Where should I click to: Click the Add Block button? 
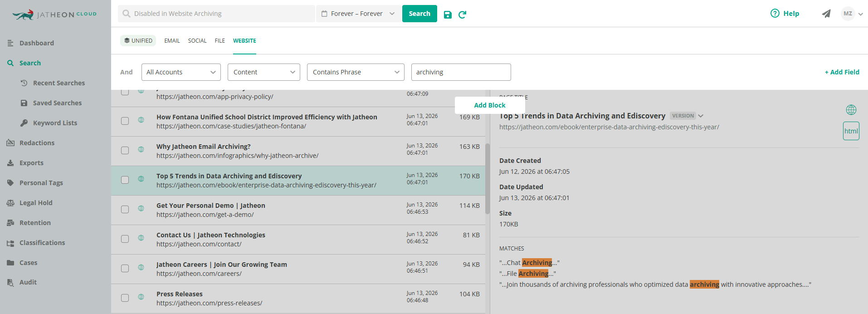[490, 105]
